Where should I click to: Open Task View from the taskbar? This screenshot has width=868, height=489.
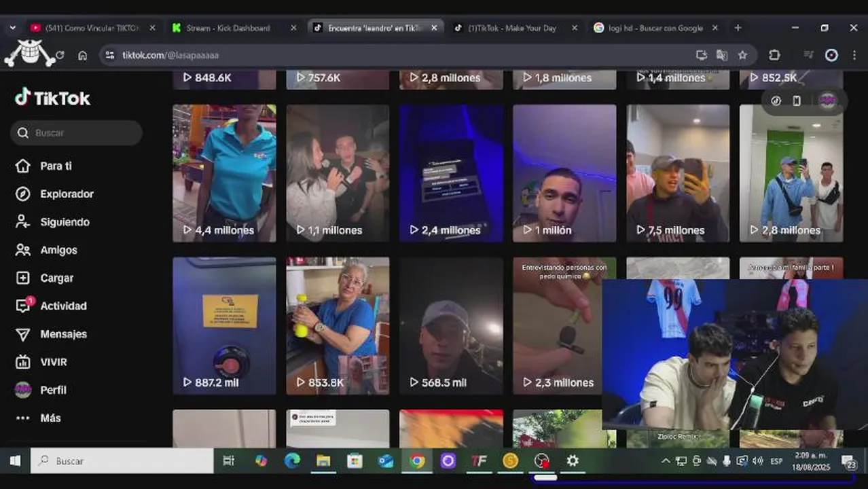[229, 461]
